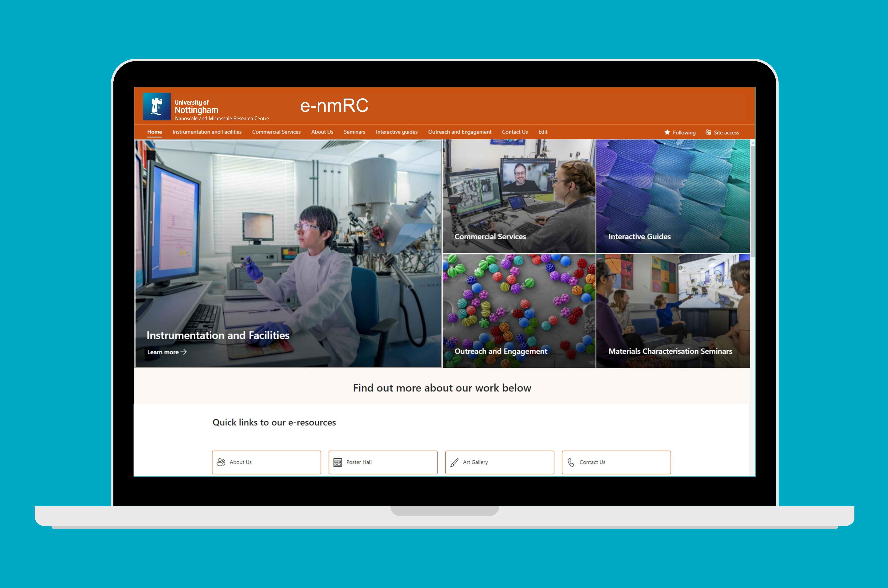
Task: Open the Commercial Services nav item
Action: pos(276,132)
